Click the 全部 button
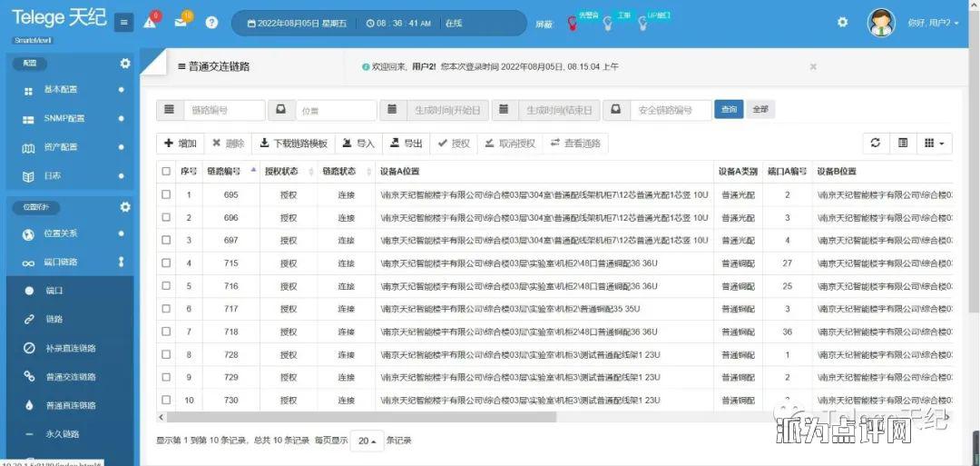The image size is (980, 466). 760,110
